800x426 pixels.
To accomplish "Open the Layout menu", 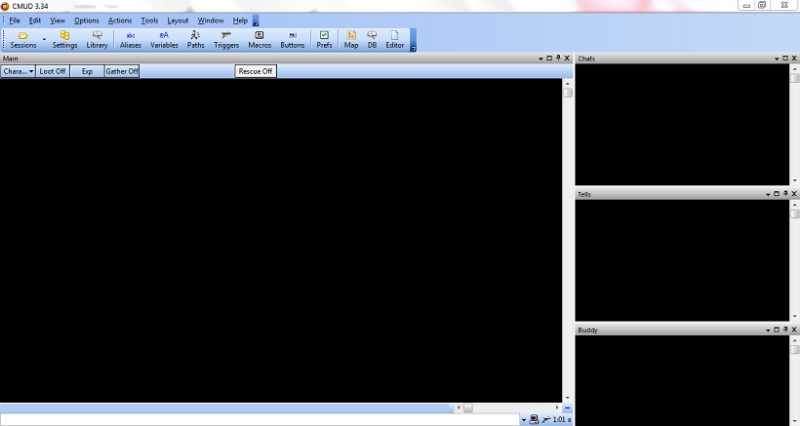I will pyautogui.click(x=178, y=21).
